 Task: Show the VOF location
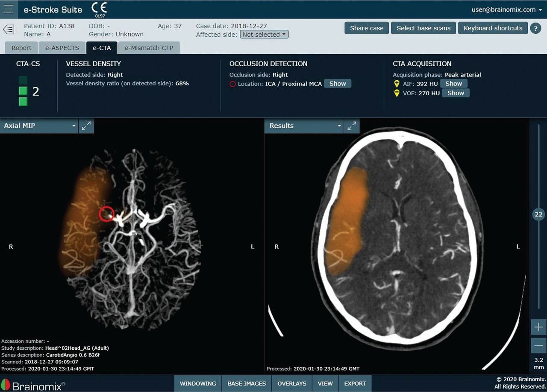pyautogui.click(x=456, y=93)
